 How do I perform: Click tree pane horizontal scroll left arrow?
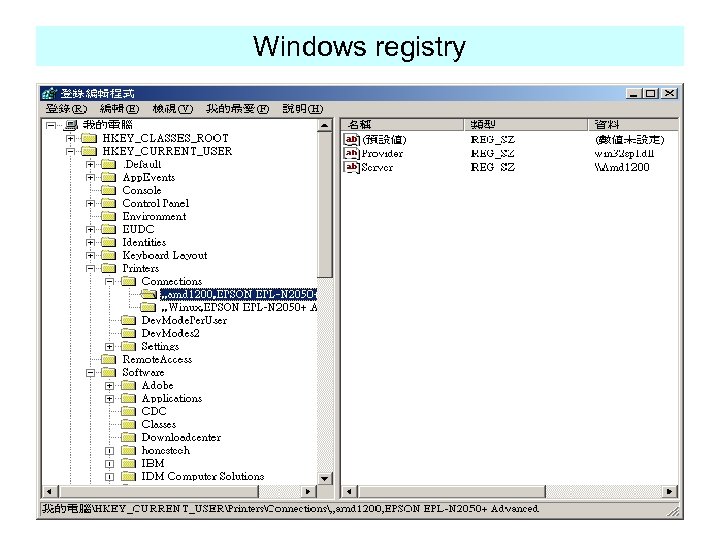[49, 491]
